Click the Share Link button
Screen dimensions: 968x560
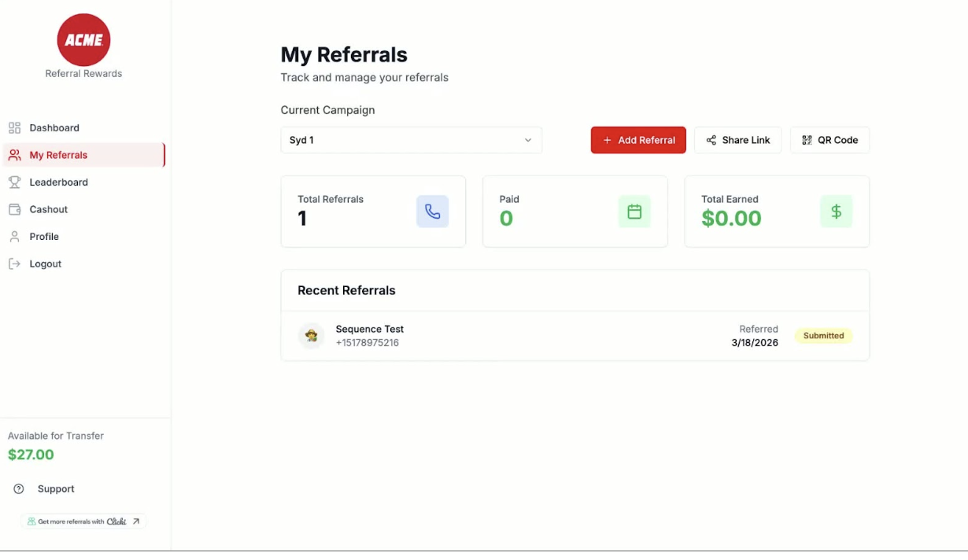pyautogui.click(x=737, y=140)
